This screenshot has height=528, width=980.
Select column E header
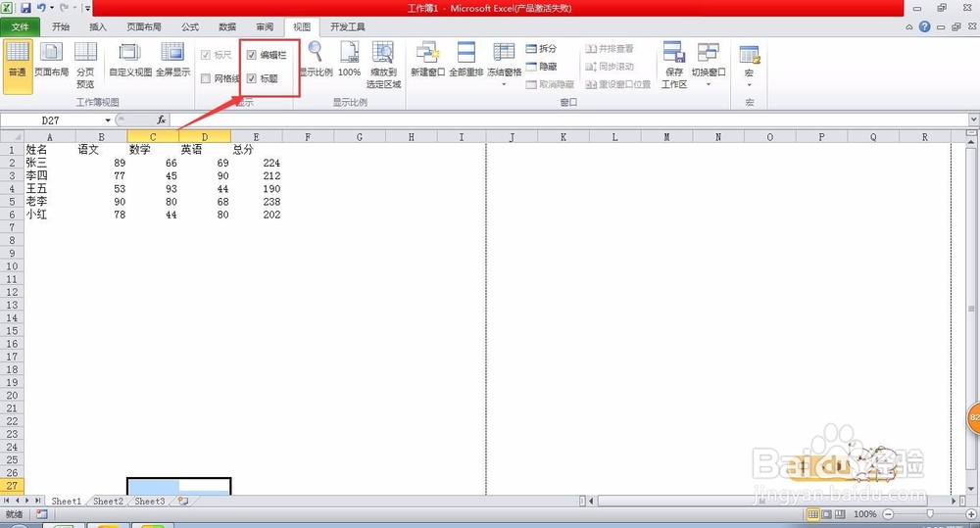256,137
